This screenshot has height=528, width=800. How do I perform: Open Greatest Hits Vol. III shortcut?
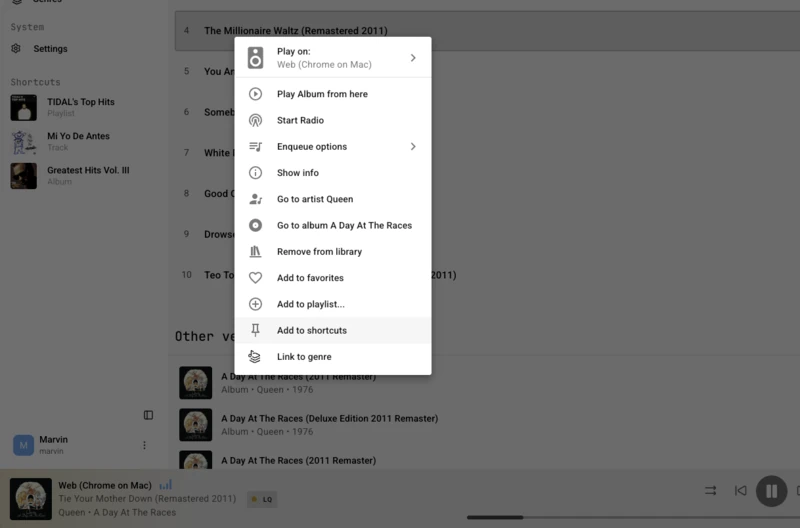point(82,176)
